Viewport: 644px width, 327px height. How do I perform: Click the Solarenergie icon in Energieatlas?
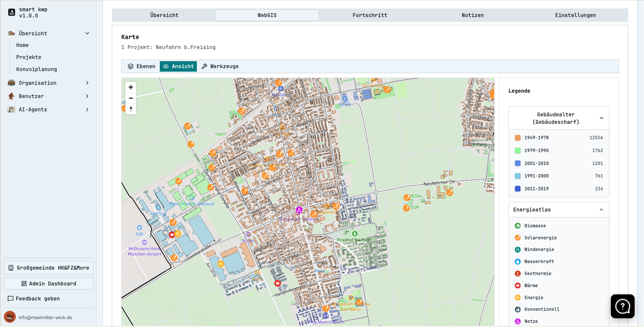pos(517,238)
